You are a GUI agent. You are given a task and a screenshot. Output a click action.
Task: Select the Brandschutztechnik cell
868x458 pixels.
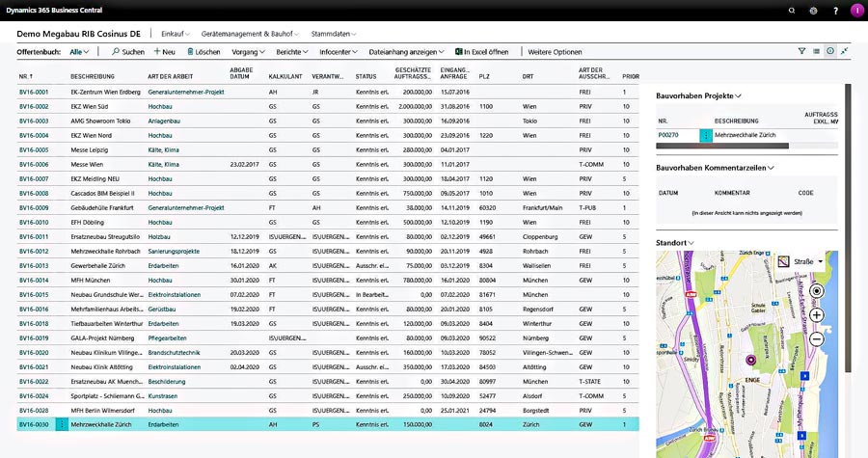(174, 352)
